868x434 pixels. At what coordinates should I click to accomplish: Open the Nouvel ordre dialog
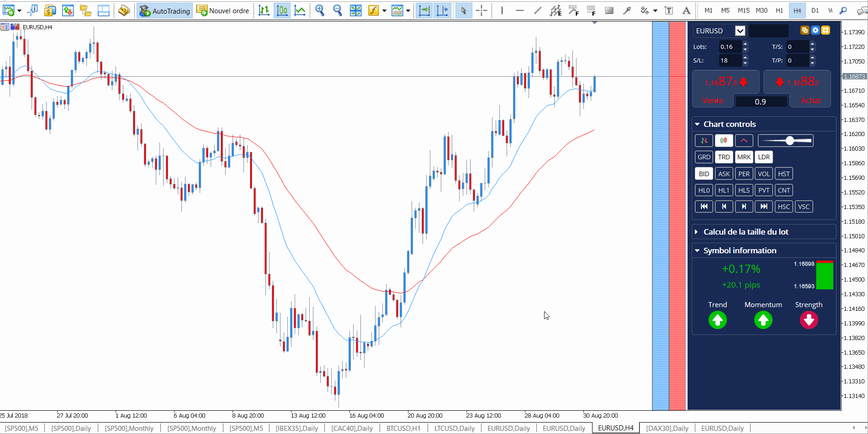click(x=223, y=10)
